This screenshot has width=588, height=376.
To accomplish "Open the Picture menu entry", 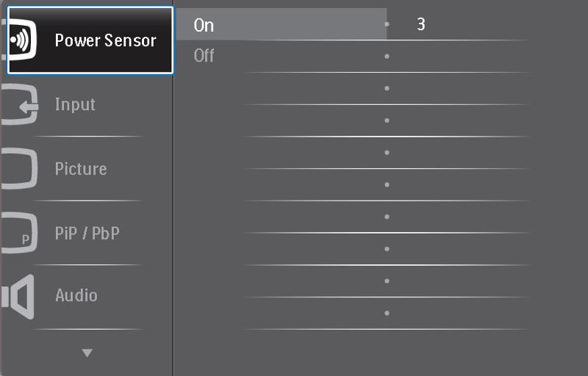I will click(81, 168).
